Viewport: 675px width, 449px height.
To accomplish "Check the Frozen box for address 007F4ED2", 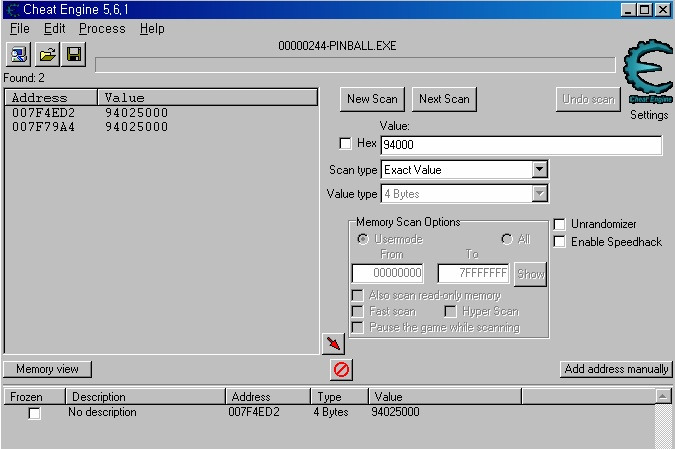I will tap(34, 413).
